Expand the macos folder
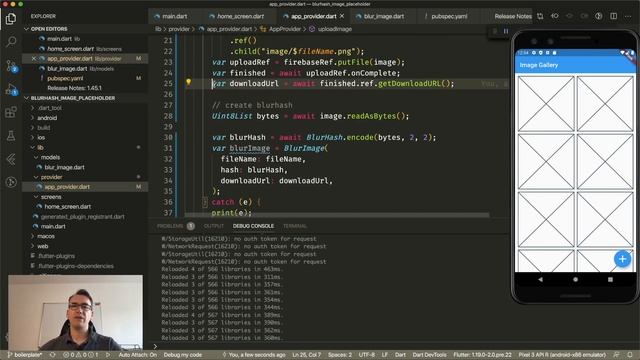The width and height of the screenshot is (640, 360). point(45,236)
